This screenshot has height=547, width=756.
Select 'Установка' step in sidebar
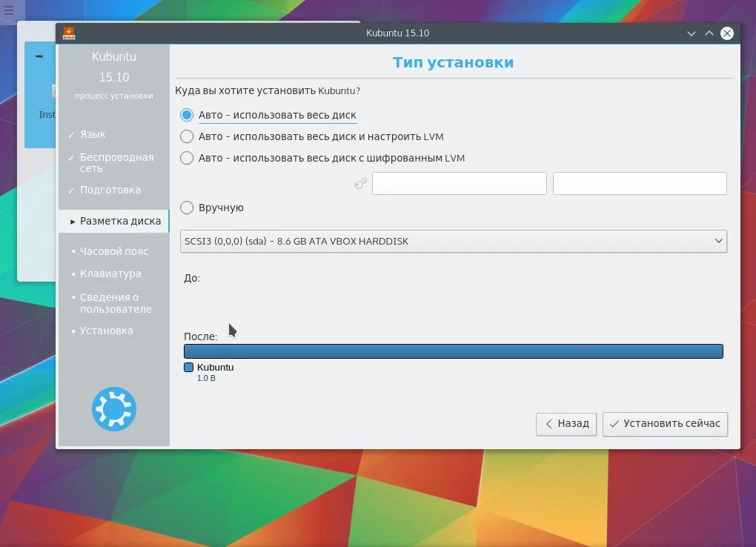106,331
